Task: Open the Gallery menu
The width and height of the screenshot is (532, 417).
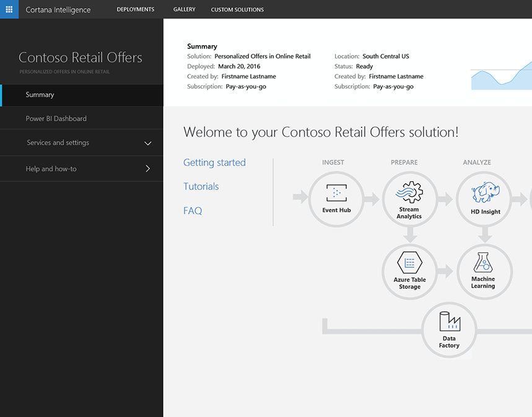Action: point(184,9)
